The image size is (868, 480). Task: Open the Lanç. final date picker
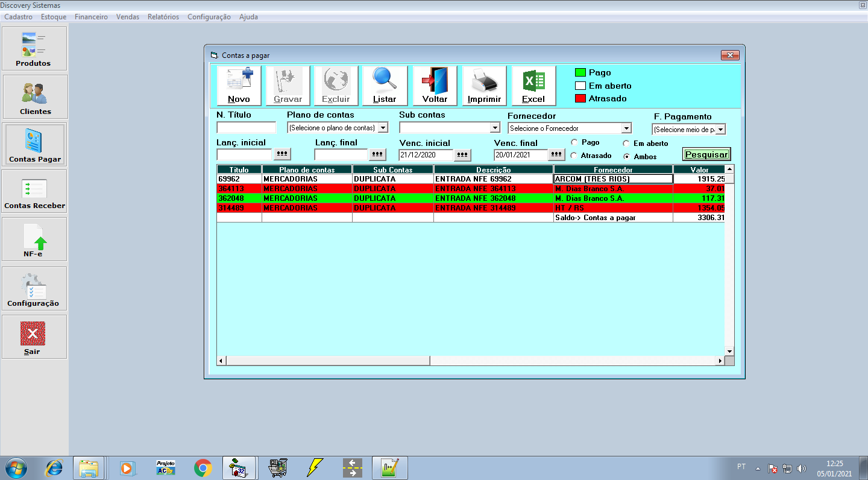[377, 154]
